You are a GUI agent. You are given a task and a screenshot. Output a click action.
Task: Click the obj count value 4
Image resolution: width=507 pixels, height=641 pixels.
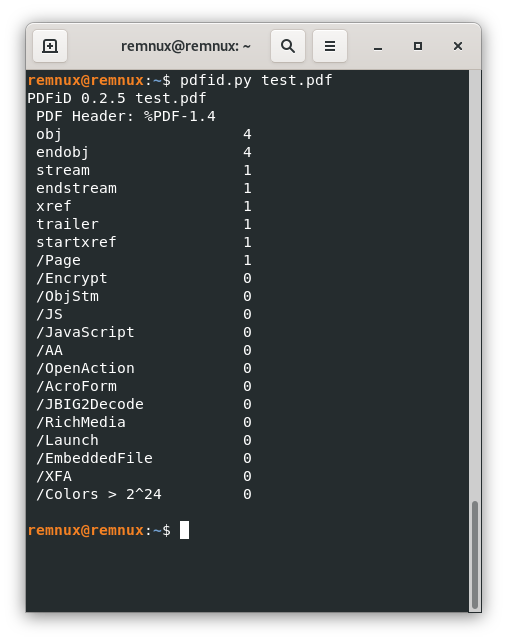click(x=247, y=134)
